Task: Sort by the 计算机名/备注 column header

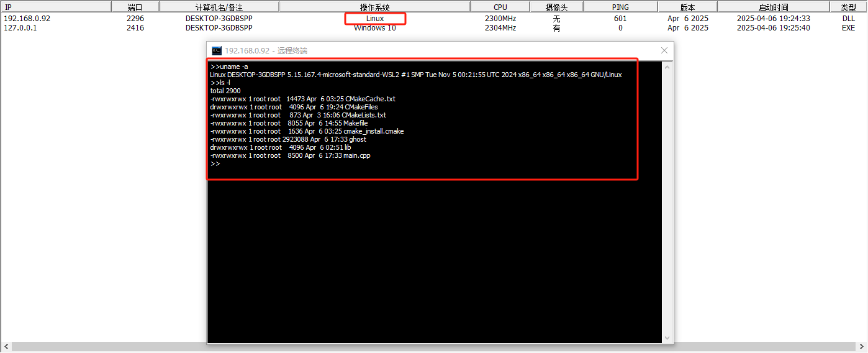Action: pyautogui.click(x=219, y=7)
